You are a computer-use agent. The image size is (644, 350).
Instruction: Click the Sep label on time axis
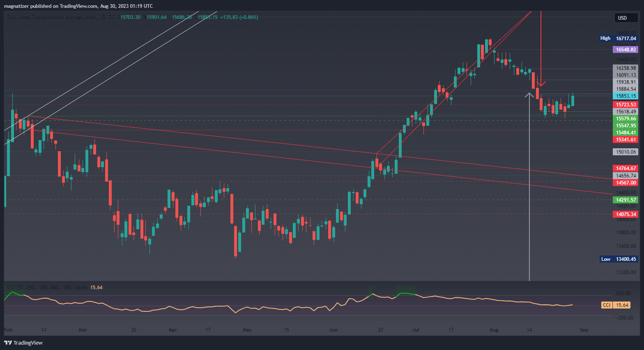584,329
